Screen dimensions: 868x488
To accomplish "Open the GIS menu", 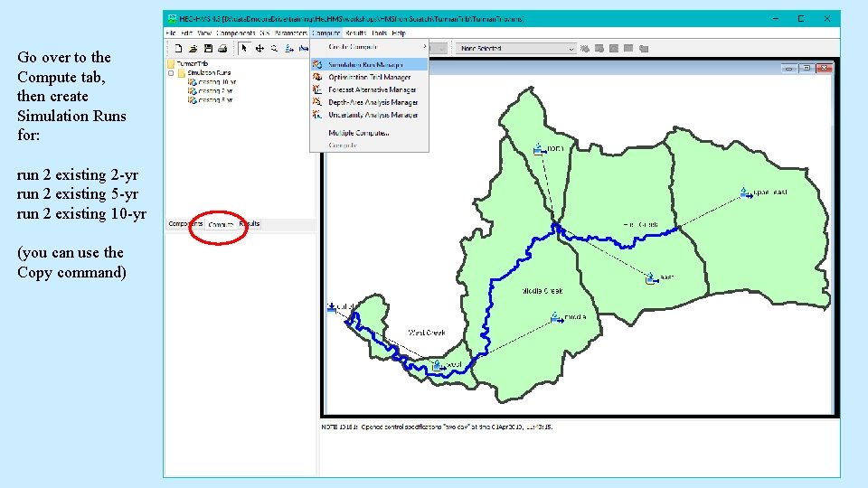I will pos(265,33).
